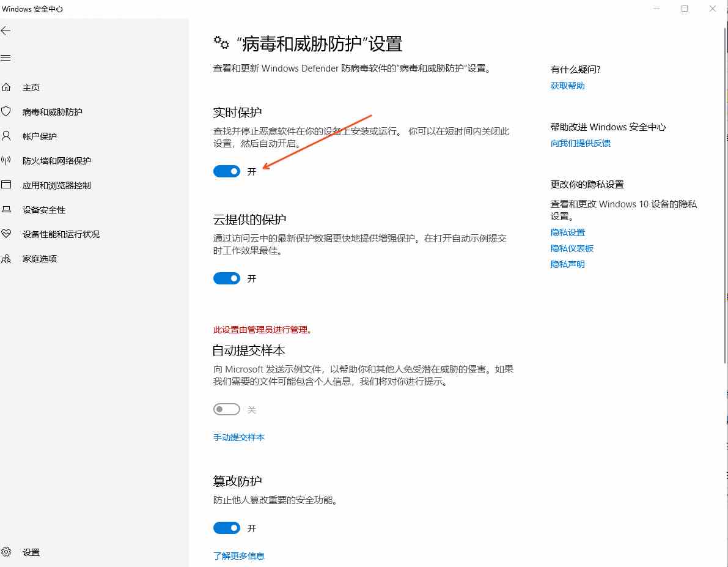The width and height of the screenshot is (728, 567).
Task: Open 设置 at the sidebar bottom
Action: (31, 552)
